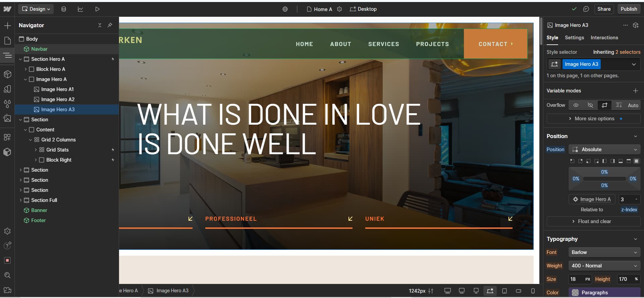This screenshot has width=644, height=298.
Task: Open the Add elements plus panel
Action: click(x=7, y=26)
